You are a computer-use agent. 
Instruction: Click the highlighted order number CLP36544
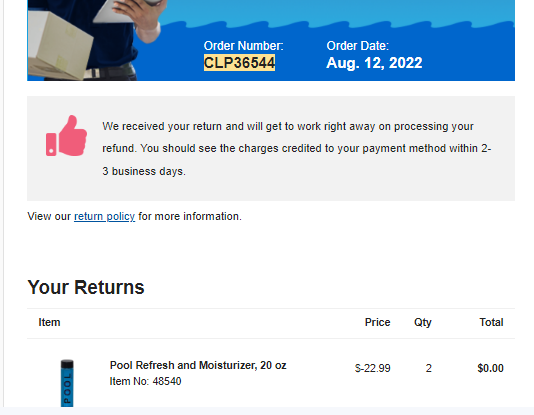[239, 63]
